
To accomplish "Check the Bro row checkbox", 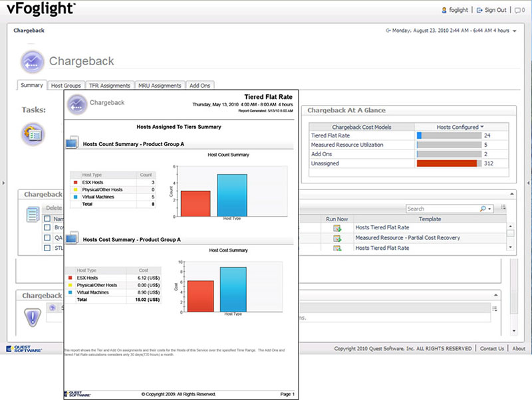I will coord(47,227).
